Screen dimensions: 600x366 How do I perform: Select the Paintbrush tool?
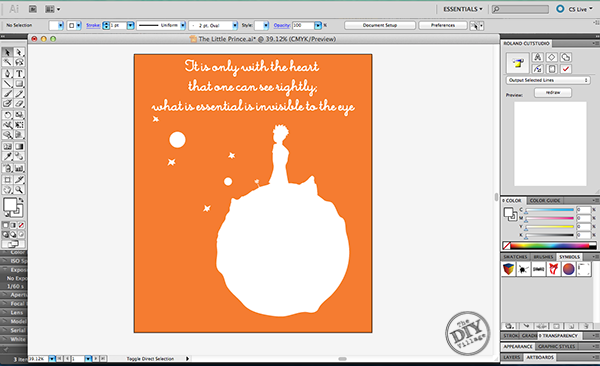coord(7,94)
